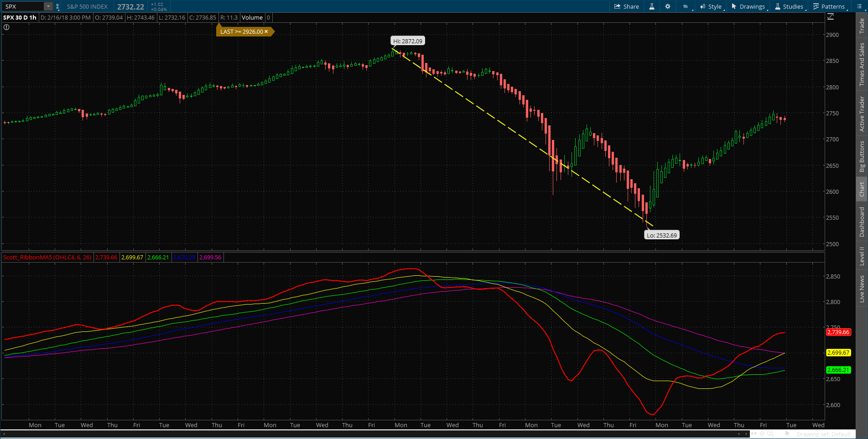Open the Level II side tab
The height and width of the screenshot is (439, 868).
tap(862, 256)
